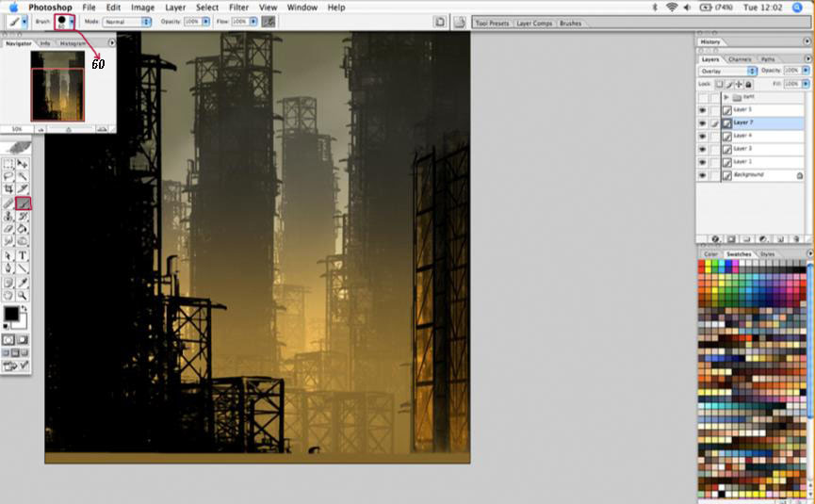The image size is (815, 504).
Task: Open the Flow slider arrow
Action: point(253,22)
